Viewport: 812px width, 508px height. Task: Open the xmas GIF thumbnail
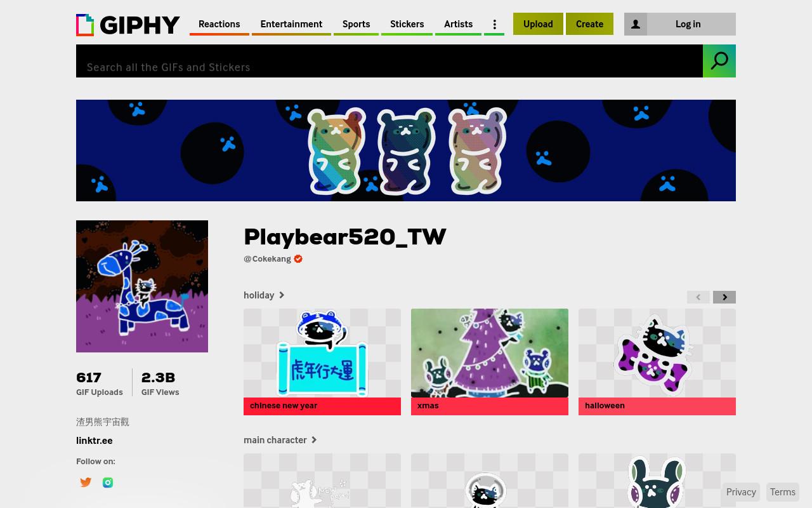point(490,353)
